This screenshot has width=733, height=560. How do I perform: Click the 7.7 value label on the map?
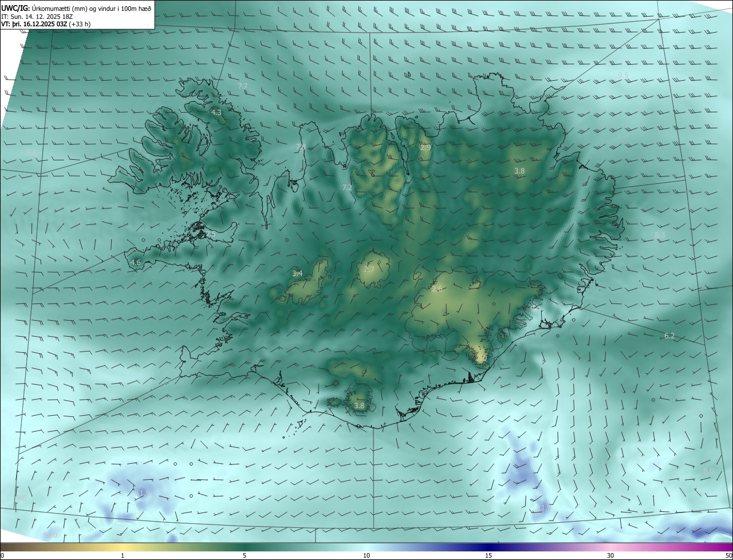[242, 86]
